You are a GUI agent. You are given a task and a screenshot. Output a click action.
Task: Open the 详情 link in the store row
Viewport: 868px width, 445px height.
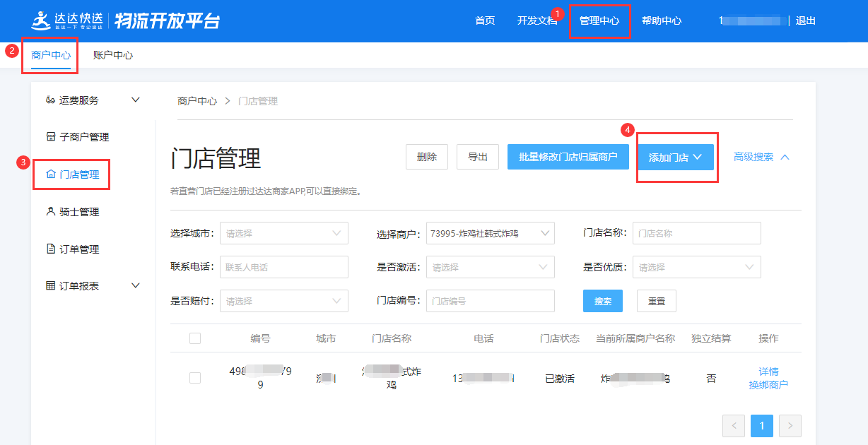pyautogui.click(x=768, y=372)
